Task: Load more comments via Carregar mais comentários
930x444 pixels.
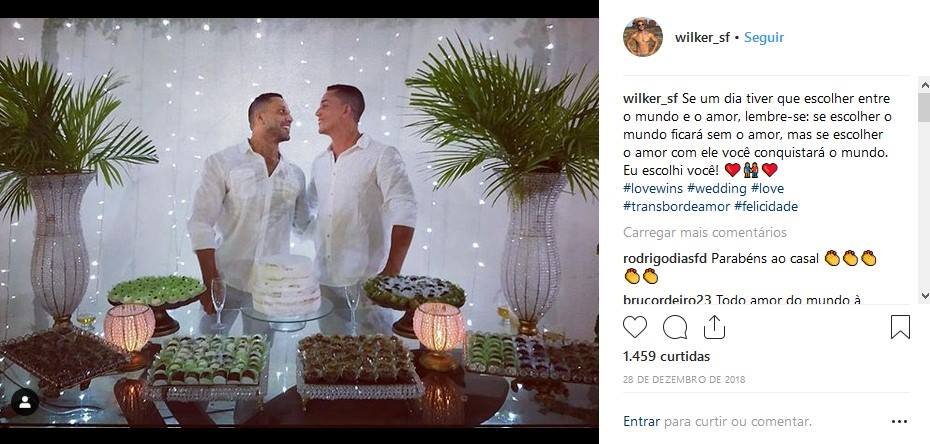Action: coord(705,232)
